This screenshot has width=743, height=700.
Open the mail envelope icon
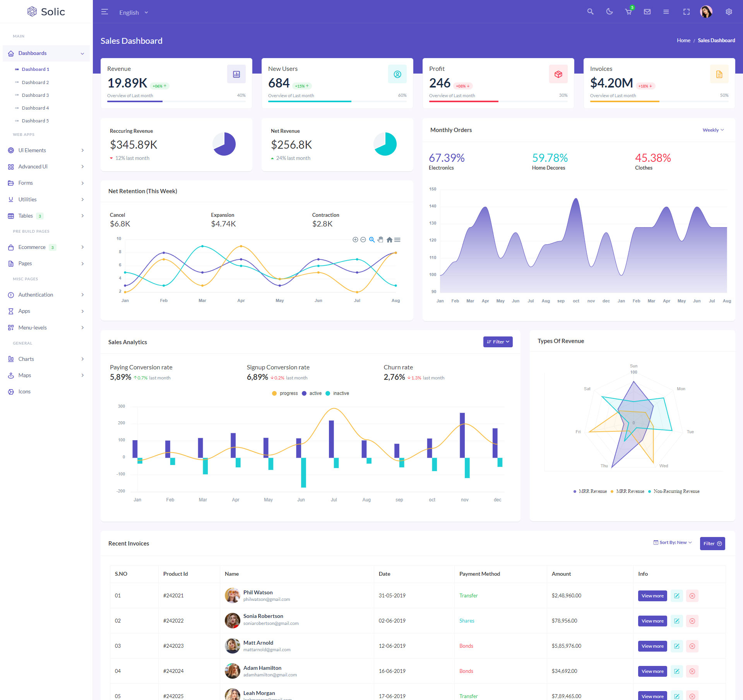[x=647, y=12]
